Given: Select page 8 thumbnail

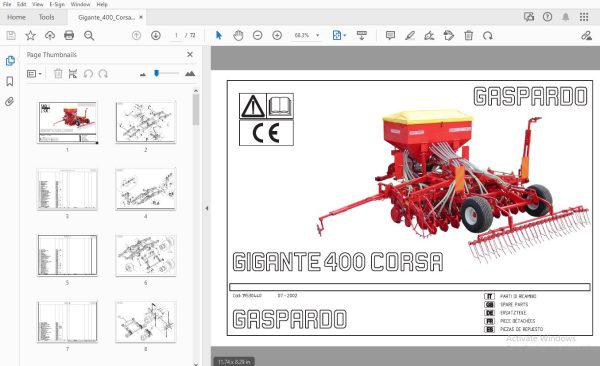Looking at the screenshot, I should pos(146,321).
